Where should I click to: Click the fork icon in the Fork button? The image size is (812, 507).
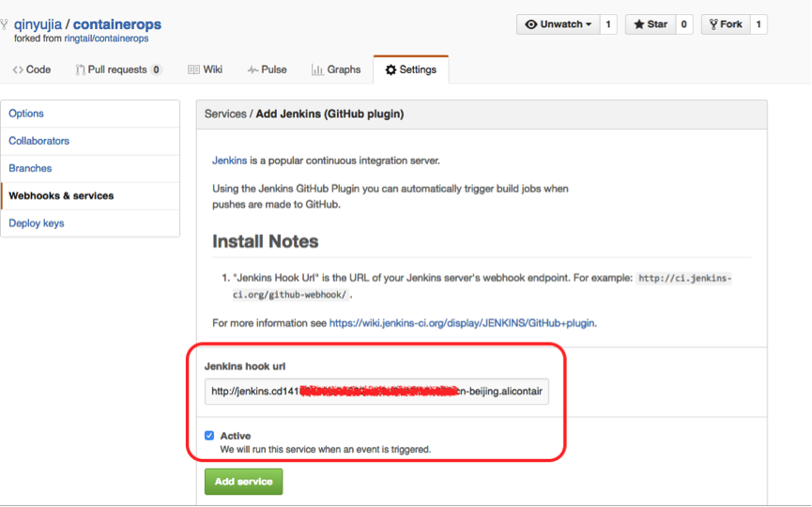pyautogui.click(x=713, y=24)
